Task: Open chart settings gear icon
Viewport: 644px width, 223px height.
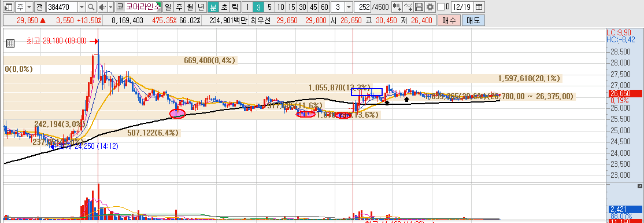Action: pos(430,7)
